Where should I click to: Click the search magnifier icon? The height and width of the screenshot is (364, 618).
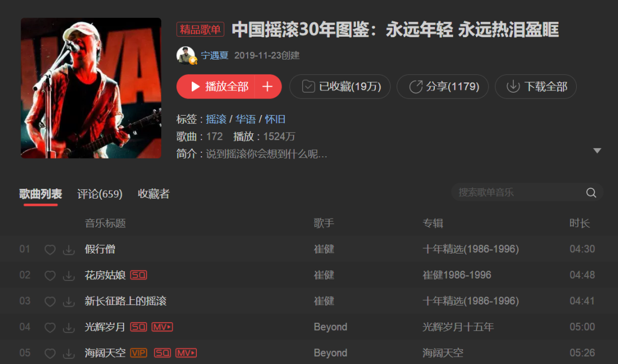pos(591,192)
